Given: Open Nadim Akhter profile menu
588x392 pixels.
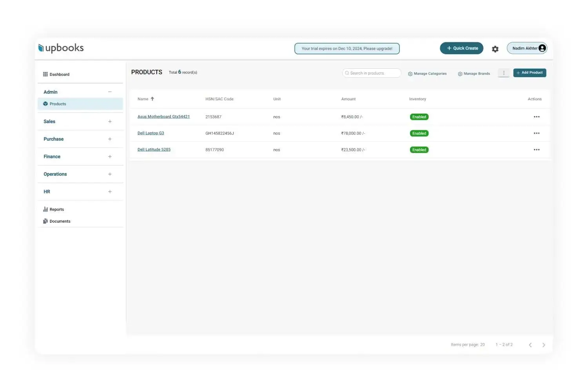Looking at the screenshot, I should 527,48.
